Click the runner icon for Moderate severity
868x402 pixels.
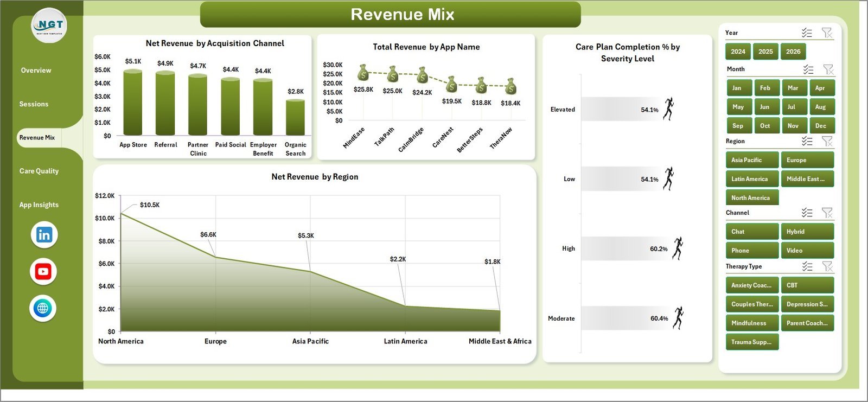(679, 318)
